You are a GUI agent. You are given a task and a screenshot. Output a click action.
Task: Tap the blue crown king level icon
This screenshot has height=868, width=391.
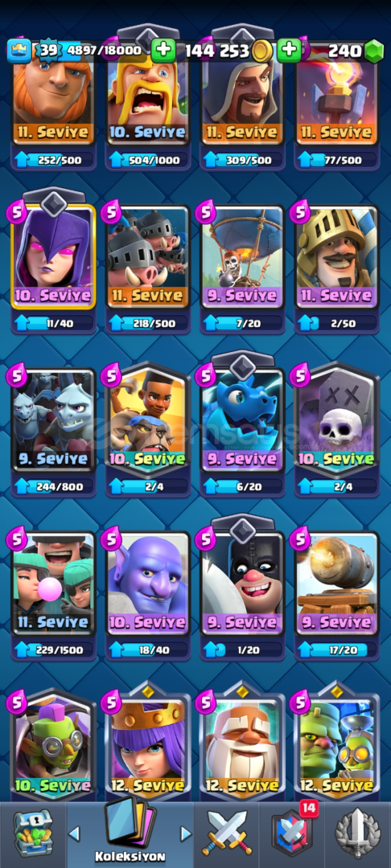[x=19, y=51]
